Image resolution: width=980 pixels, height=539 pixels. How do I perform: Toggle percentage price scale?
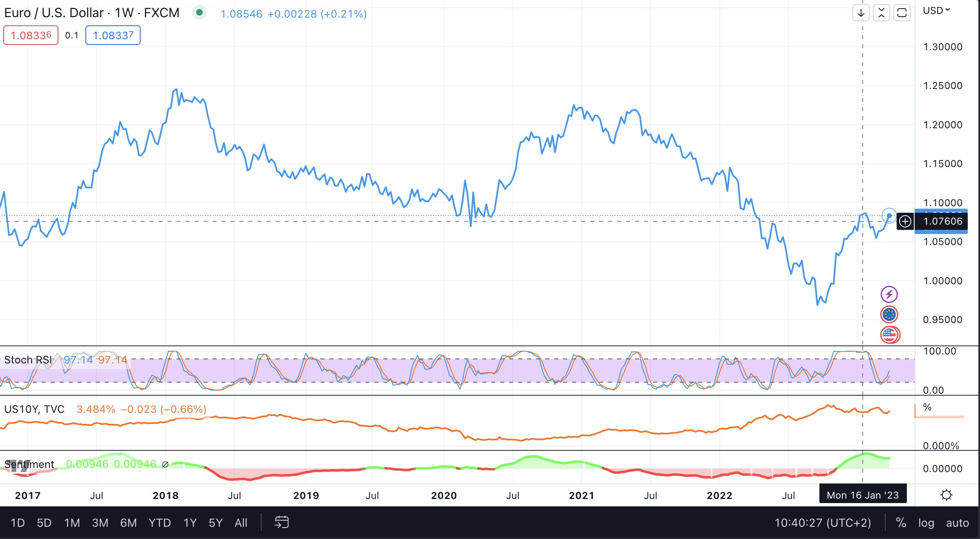point(901,523)
